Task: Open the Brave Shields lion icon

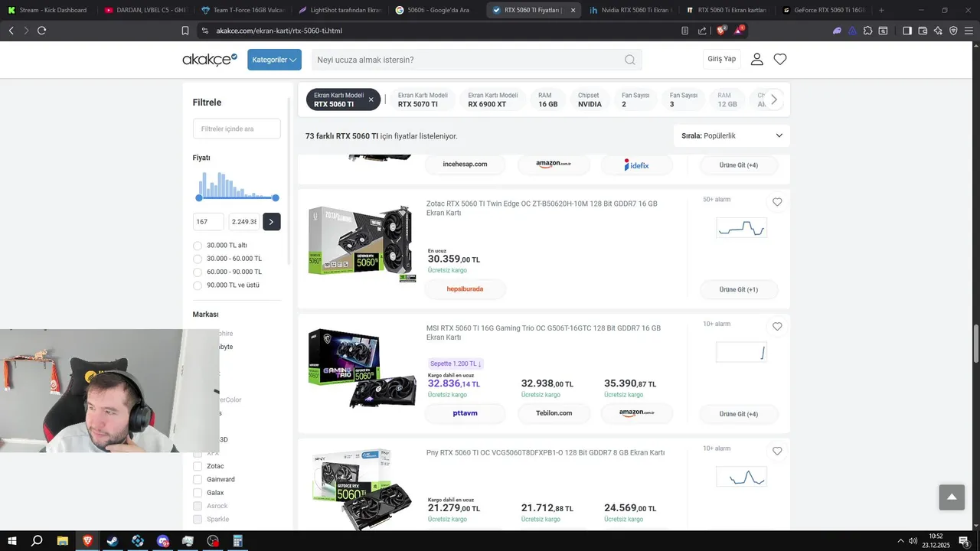Action: [x=721, y=31]
